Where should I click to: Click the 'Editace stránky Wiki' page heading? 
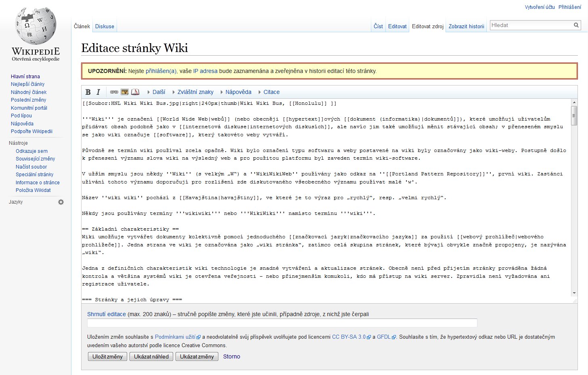tap(135, 48)
